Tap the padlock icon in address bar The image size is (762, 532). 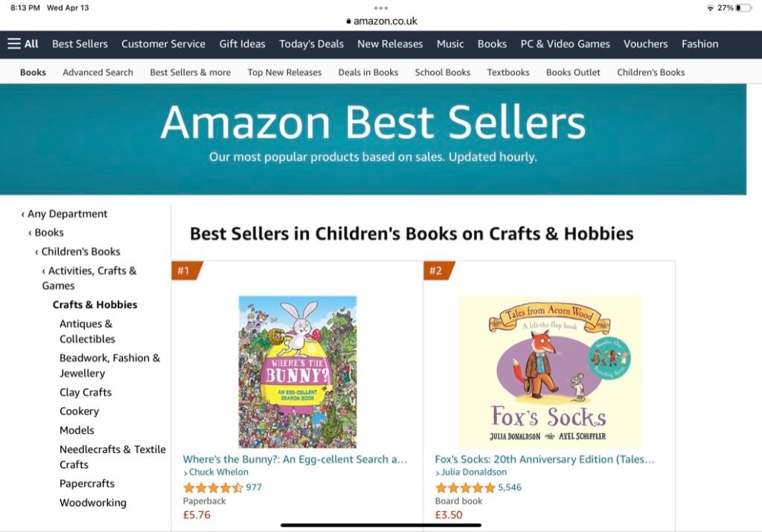pos(348,22)
